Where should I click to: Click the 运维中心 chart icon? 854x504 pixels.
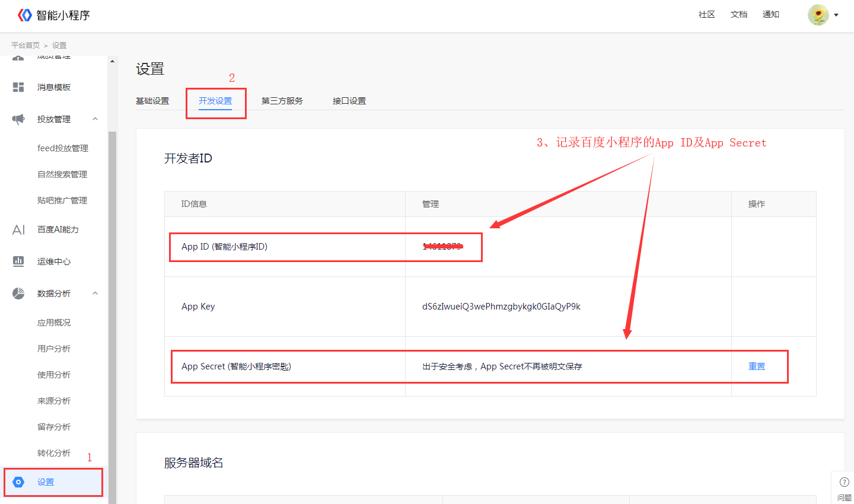(18, 261)
